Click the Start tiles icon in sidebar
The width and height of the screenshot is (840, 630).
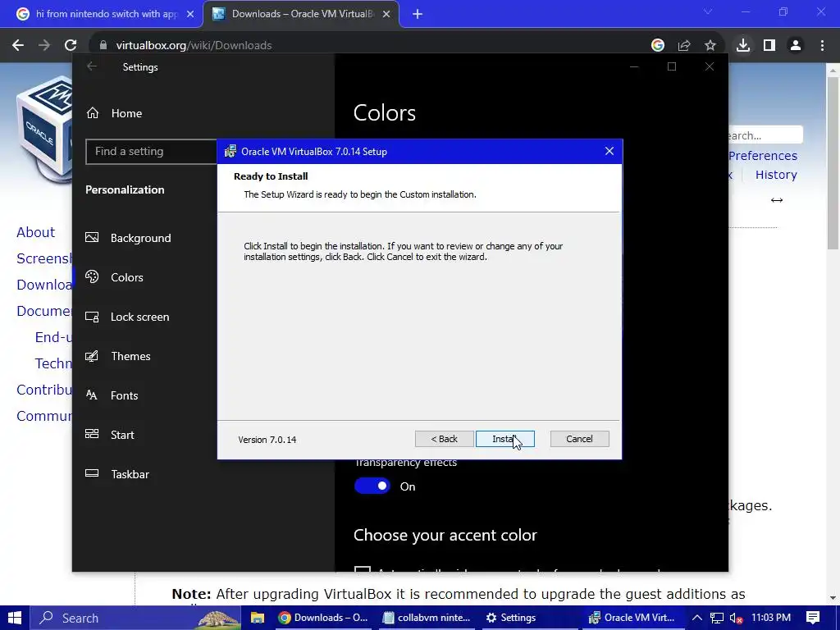coord(92,434)
